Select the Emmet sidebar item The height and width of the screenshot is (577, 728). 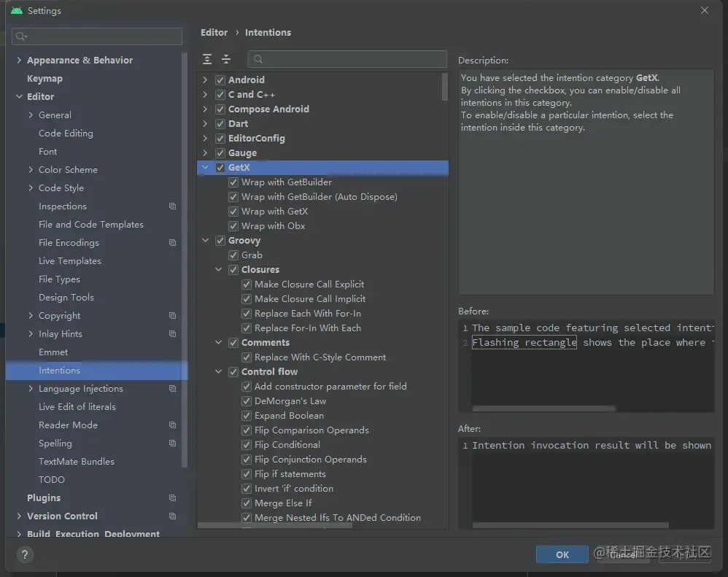pyautogui.click(x=53, y=352)
